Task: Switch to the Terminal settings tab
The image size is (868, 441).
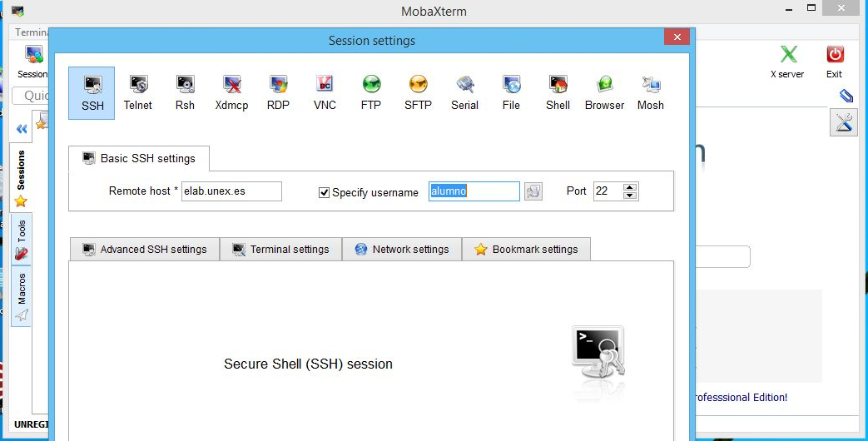Action: pyautogui.click(x=280, y=249)
